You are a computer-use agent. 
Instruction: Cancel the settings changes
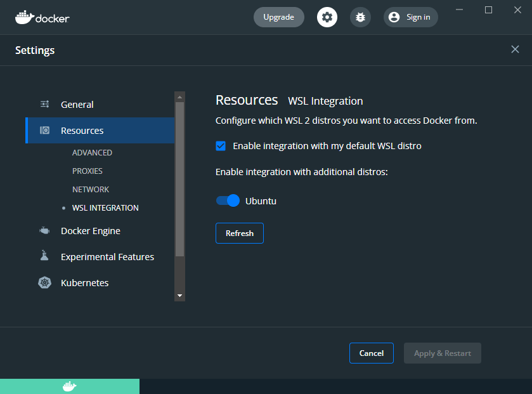(x=372, y=353)
